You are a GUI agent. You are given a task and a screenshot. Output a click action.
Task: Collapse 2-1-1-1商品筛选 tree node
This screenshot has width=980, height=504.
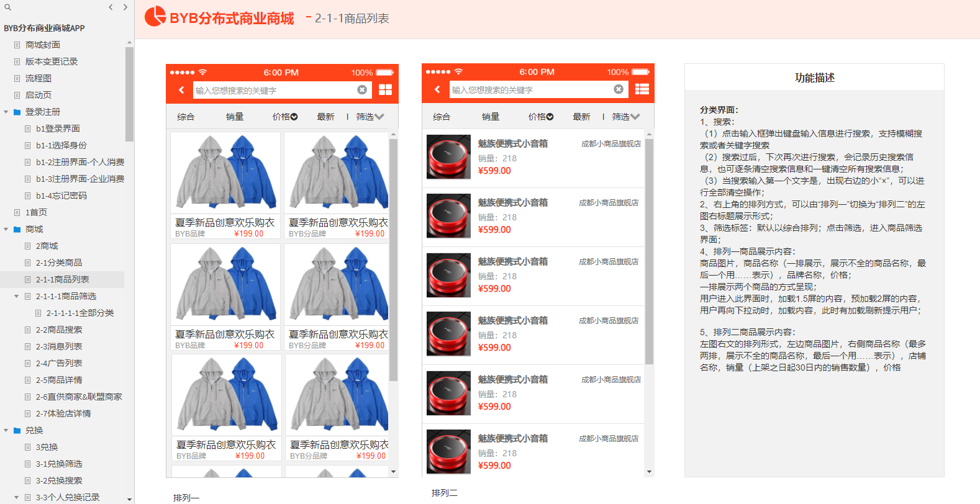click(x=17, y=297)
